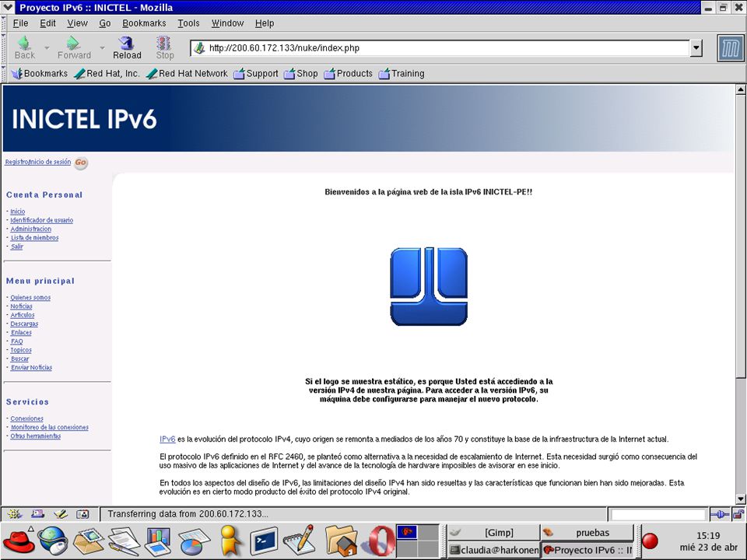Click the page scrollbar up arrow
The height and width of the screenshot is (560, 747).
741,89
